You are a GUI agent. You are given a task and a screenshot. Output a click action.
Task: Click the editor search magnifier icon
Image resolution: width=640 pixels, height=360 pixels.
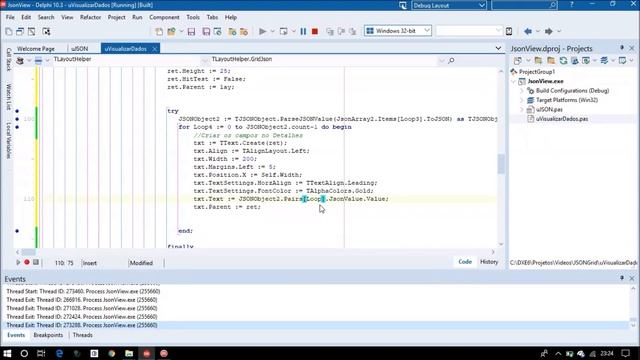(x=451, y=60)
